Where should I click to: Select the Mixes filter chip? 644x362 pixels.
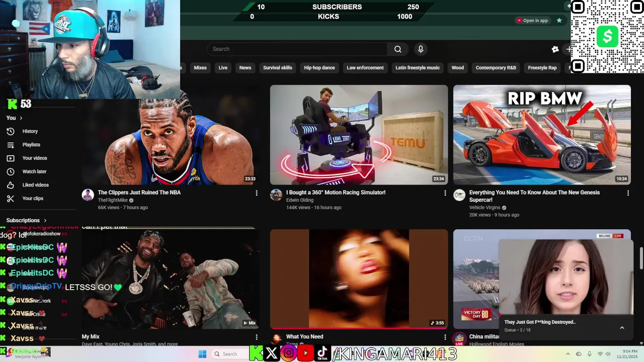(200, 68)
